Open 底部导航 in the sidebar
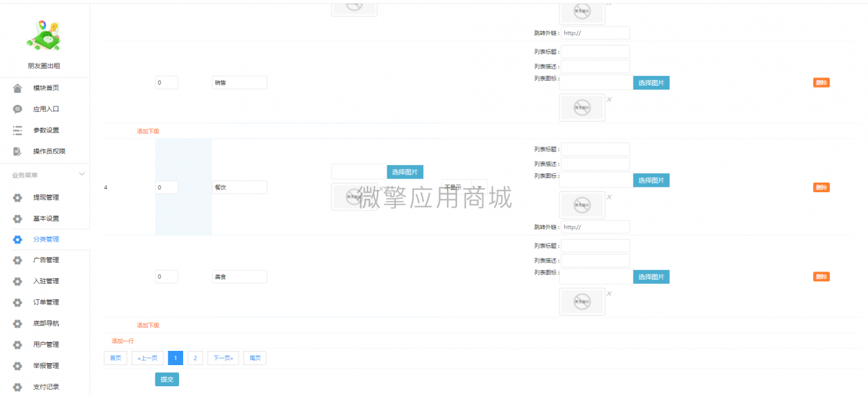Image resolution: width=868 pixels, height=395 pixels. (46, 323)
